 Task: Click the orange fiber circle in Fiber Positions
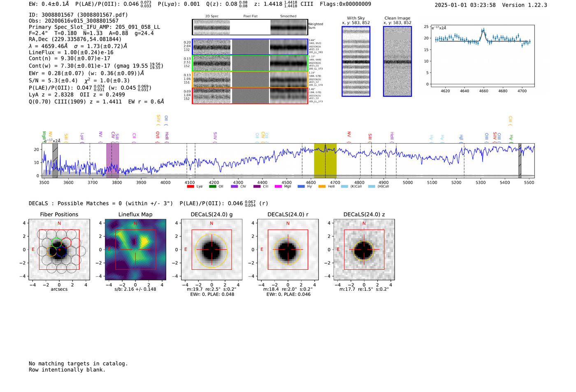click(x=51, y=251)
